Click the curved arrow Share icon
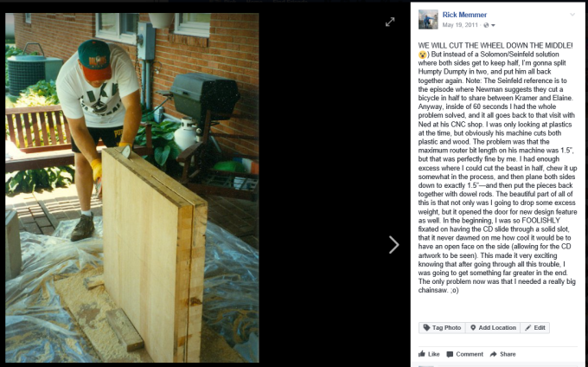Screen dimensions: 588x367 point(494,354)
